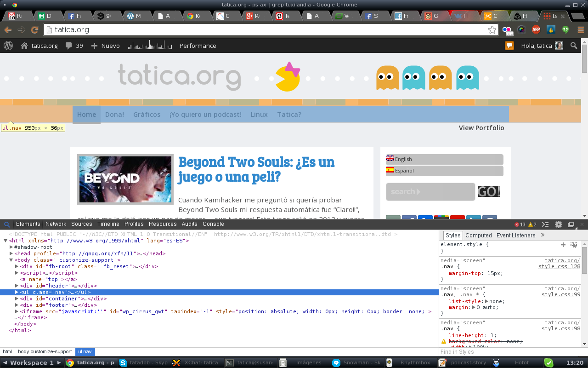
Task: Open the Console panel tab
Action: click(x=214, y=224)
